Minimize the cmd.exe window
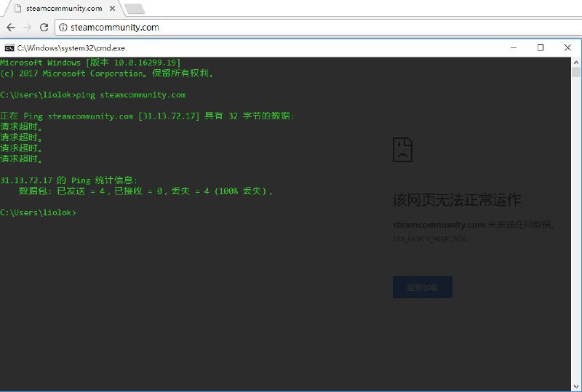The width and height of the screenshot is (582, 392). pyautogui.click(x=514, y=47)
